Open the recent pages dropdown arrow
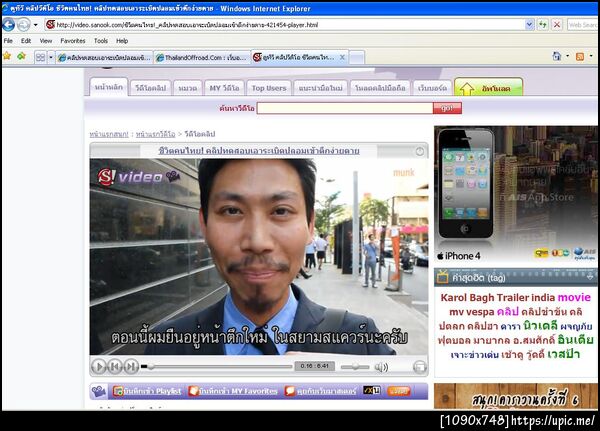The image size is (600, 431). (36, 25)
